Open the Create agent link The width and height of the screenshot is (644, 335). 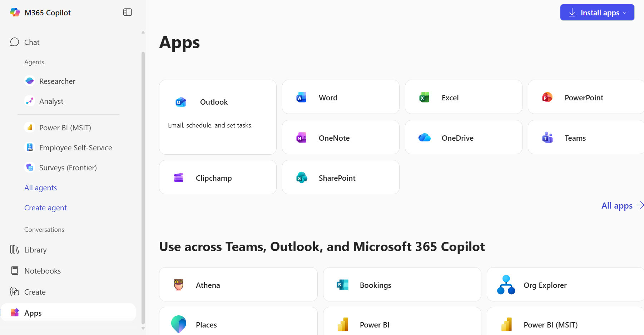coord(45,207)
